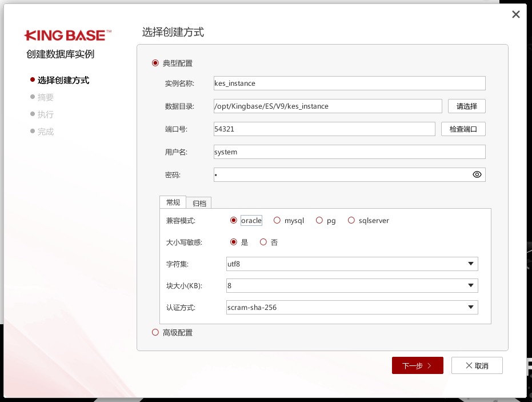Focus the 实例名称 input field
The width and height of the screenshot is (532, 402).
[350, 83]
